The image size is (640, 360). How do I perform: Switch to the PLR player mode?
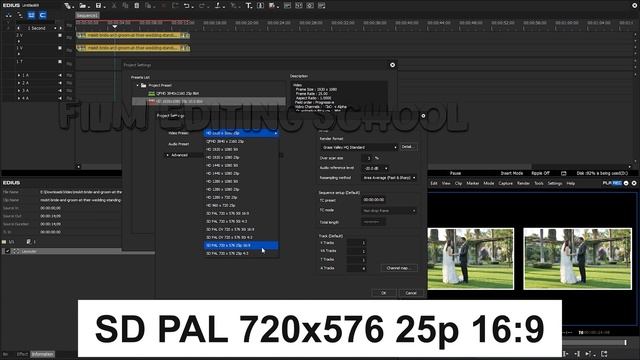coord(607,183)
